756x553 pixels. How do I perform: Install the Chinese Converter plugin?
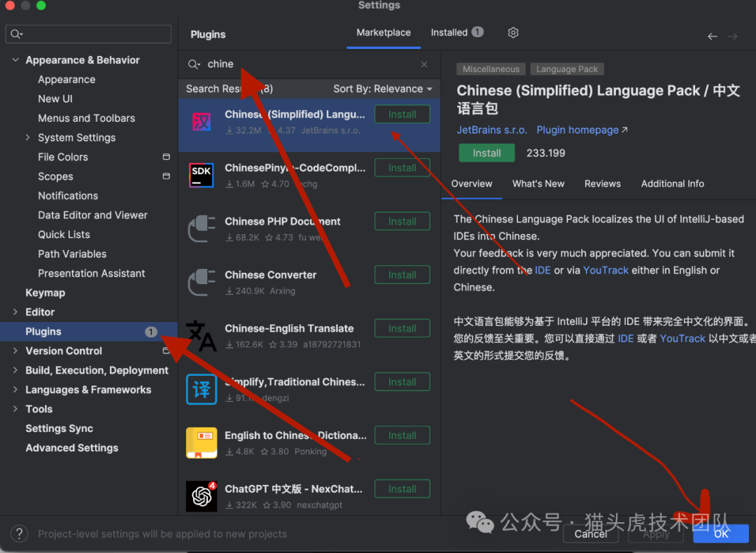click(402, 275)
